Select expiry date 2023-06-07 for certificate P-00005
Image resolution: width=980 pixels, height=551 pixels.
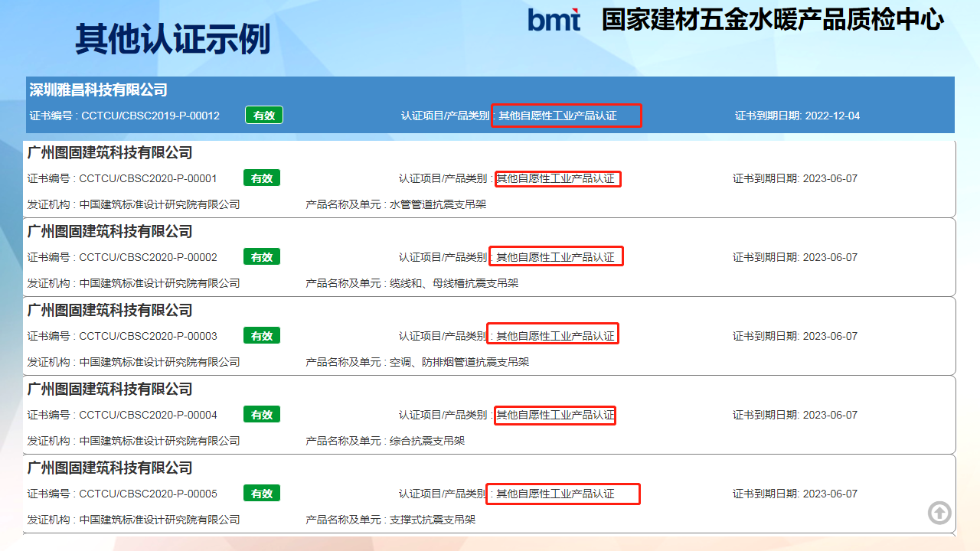pyautogui.click(x=830, y=494)
